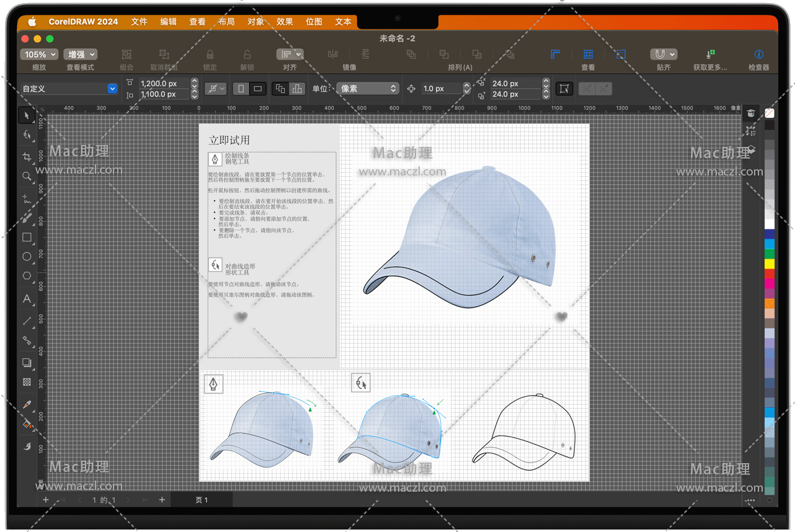Select the Eyedropper tool

(x=27, y=404)
